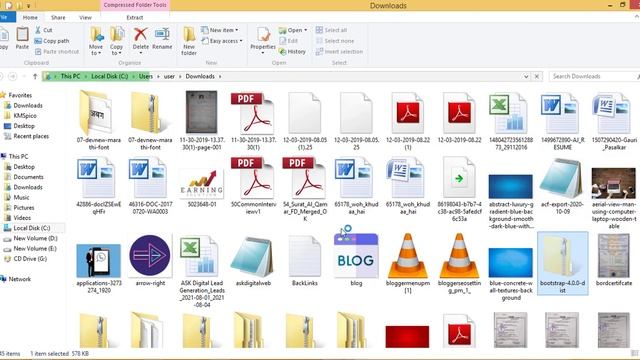Open the Open dropdown in ribbon

click(293, 30)
